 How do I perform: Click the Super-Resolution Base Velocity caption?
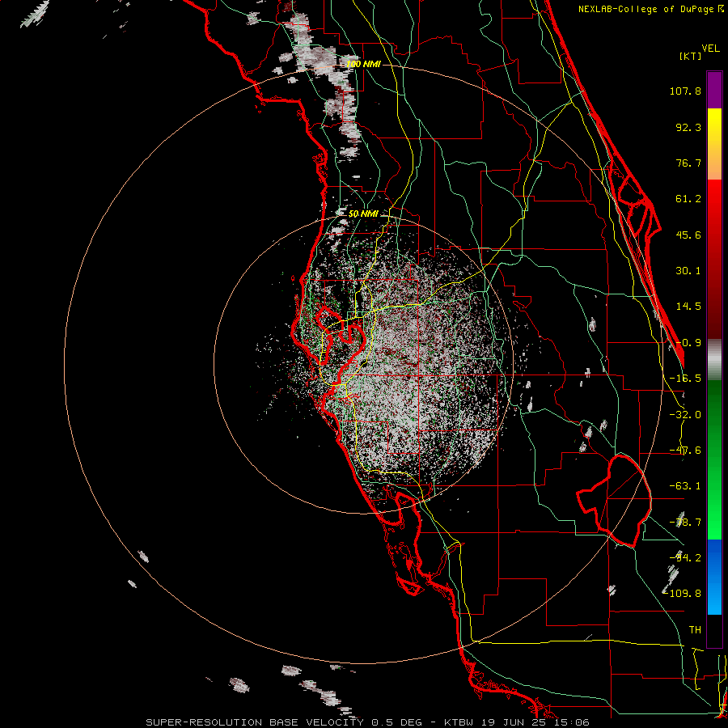click(368, 722)
